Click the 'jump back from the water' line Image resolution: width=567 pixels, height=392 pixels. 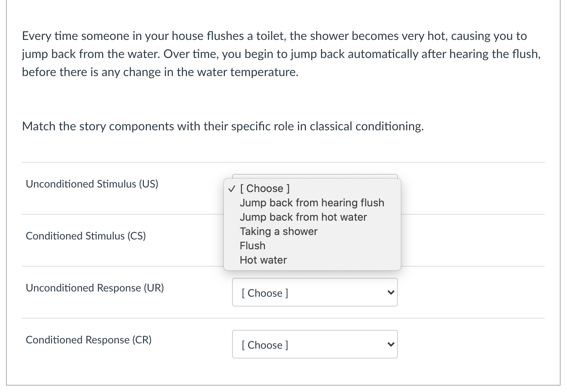point(281,54)
